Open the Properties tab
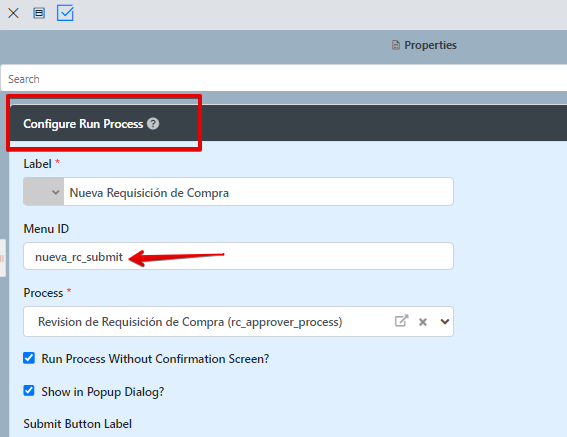Image resolution: width=567 pixels, height=437 pixels. pos(425,45)
